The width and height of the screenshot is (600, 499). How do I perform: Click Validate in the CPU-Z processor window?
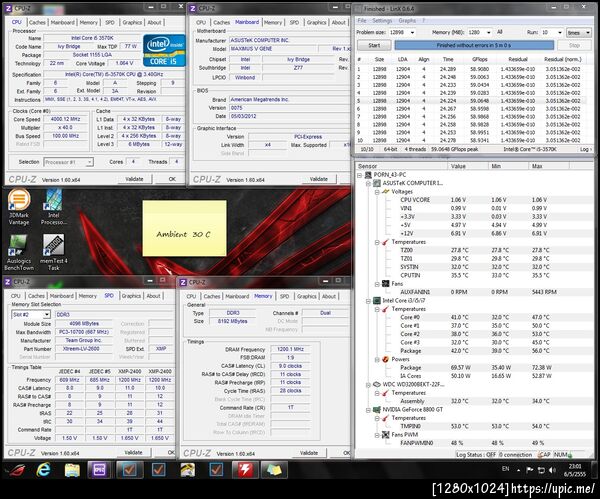pyautogui.click(x=134, y=179)
